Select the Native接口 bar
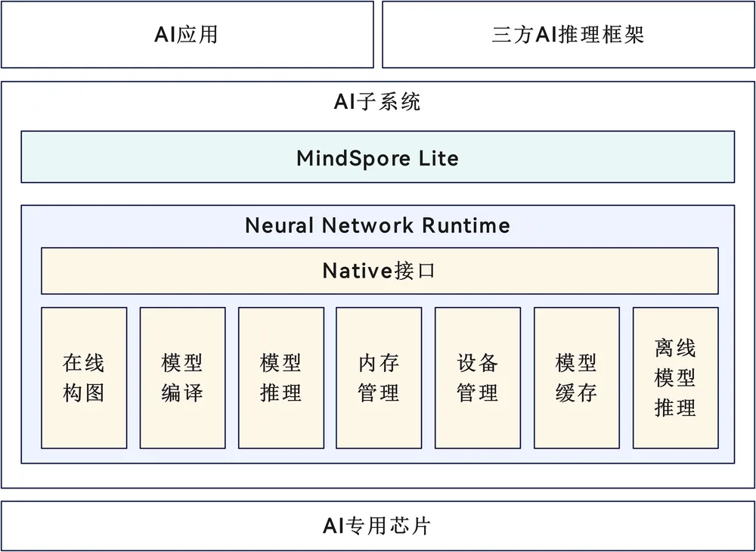The image size is (756, 552). click(380, 271)
